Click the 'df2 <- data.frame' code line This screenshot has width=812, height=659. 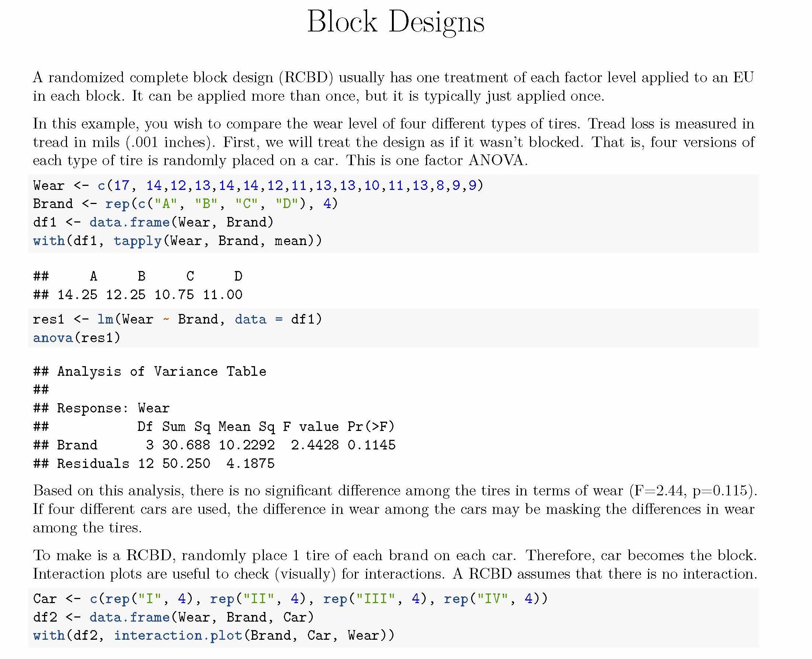pos(174,617)
